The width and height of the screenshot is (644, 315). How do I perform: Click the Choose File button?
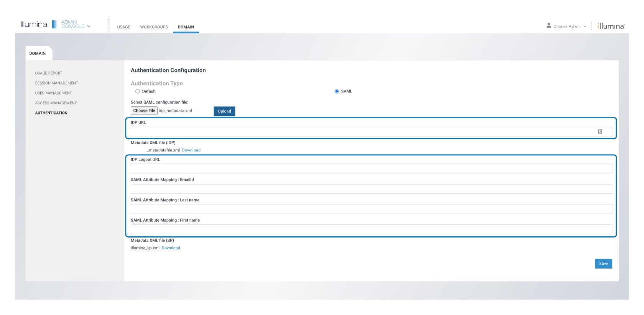(x=144, y=110)
